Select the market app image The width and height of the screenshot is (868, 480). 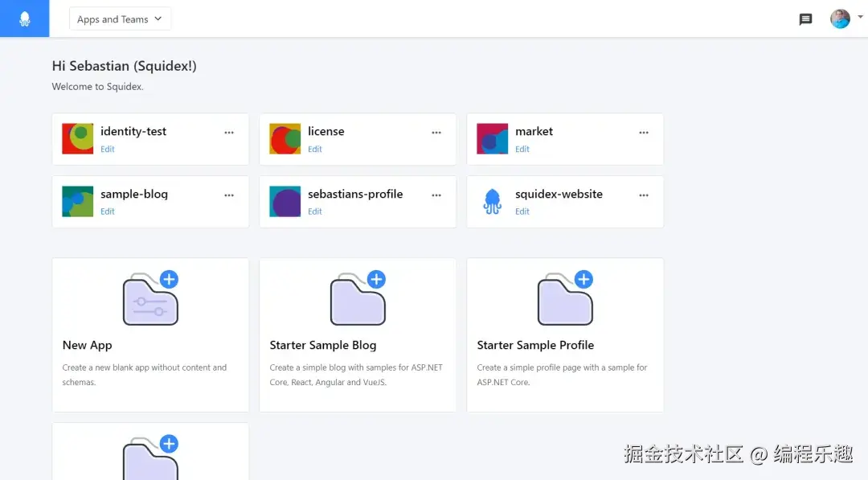pyautogui.click(x=492, y=138)
